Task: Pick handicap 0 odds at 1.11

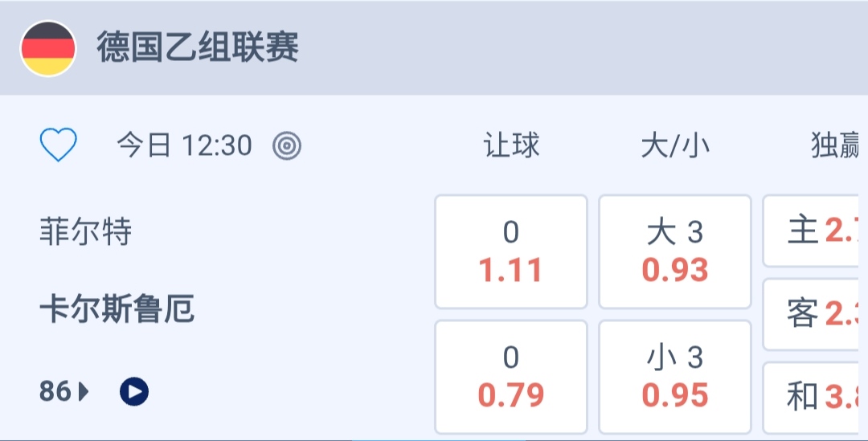Action: [511, 251]
